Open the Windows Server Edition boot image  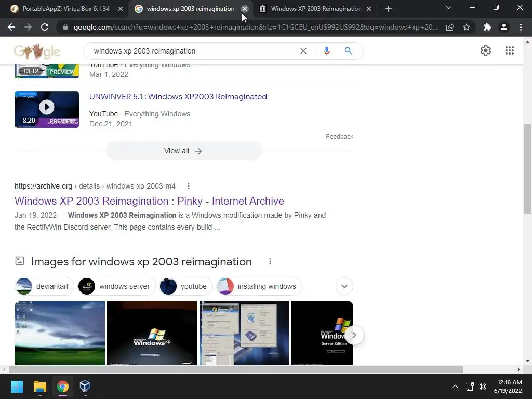322,333
